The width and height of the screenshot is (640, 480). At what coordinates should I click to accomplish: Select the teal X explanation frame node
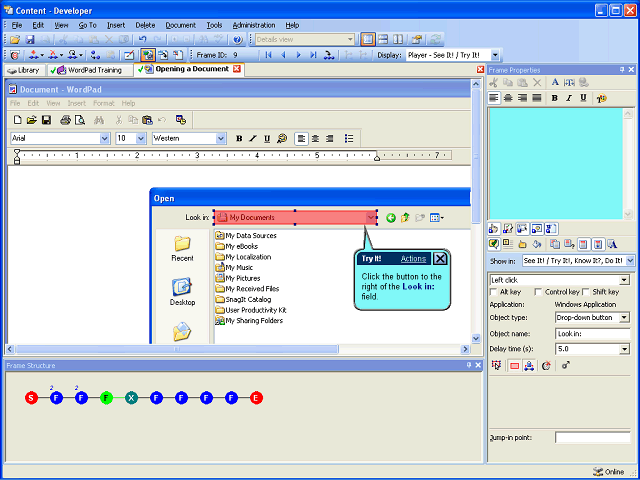pos(131,398)
